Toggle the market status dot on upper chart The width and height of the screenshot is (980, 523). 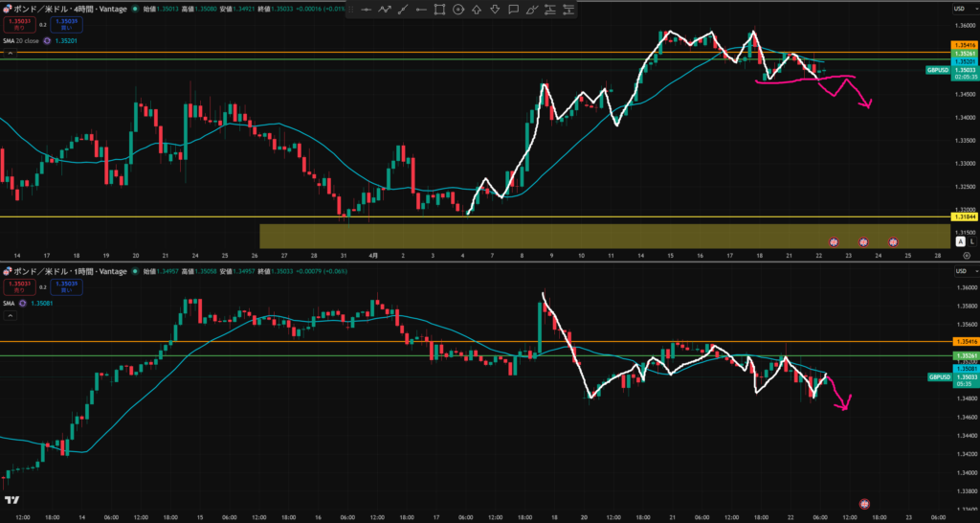click(133, 9)
